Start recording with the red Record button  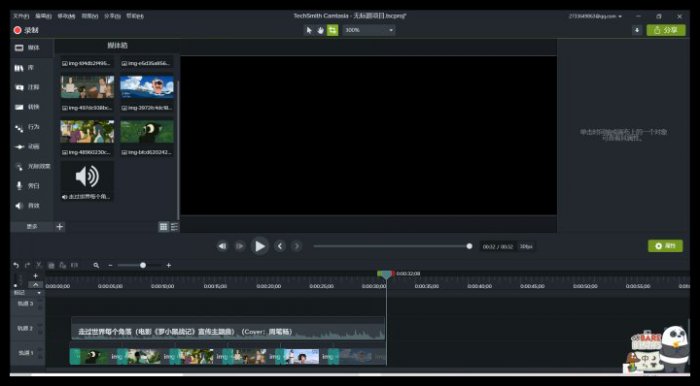(x=26, y=30)
